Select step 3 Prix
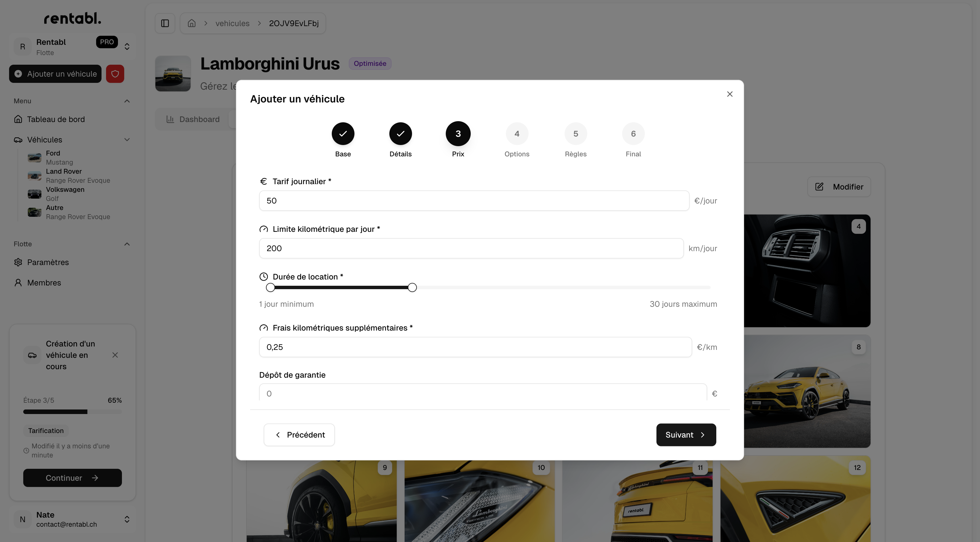 [x=458, y=134]
